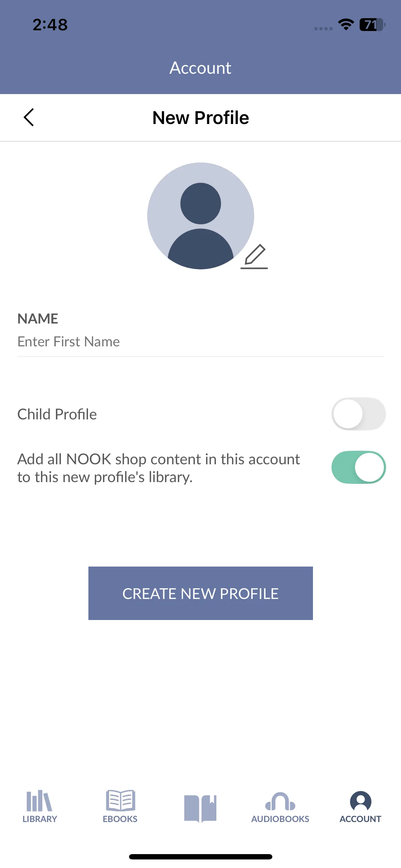
Task: Tap the CREATE NEW PROFILE button
Action: [x=201, y=593]
